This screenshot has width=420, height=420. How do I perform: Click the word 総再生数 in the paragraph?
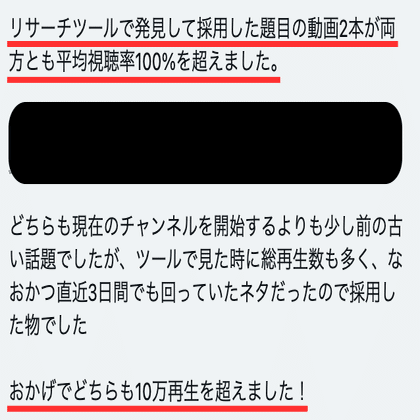click(x=292, y=260)
